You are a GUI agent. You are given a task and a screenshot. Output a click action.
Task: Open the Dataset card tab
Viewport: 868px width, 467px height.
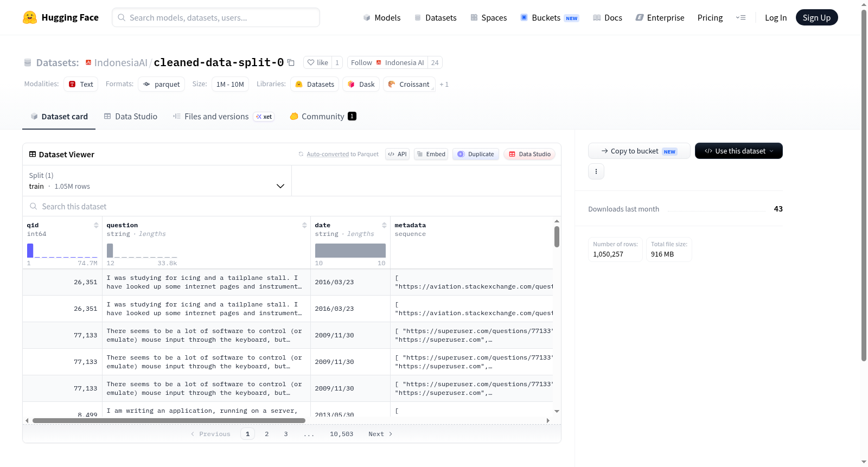[x=59, y=117]
